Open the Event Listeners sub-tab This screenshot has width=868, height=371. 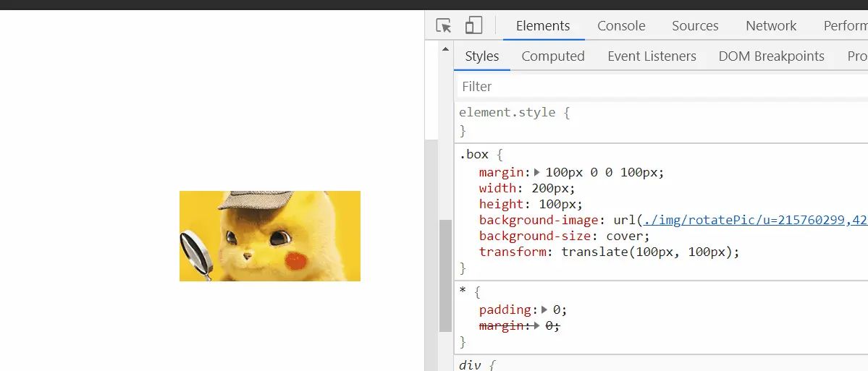tap(652, 56)
